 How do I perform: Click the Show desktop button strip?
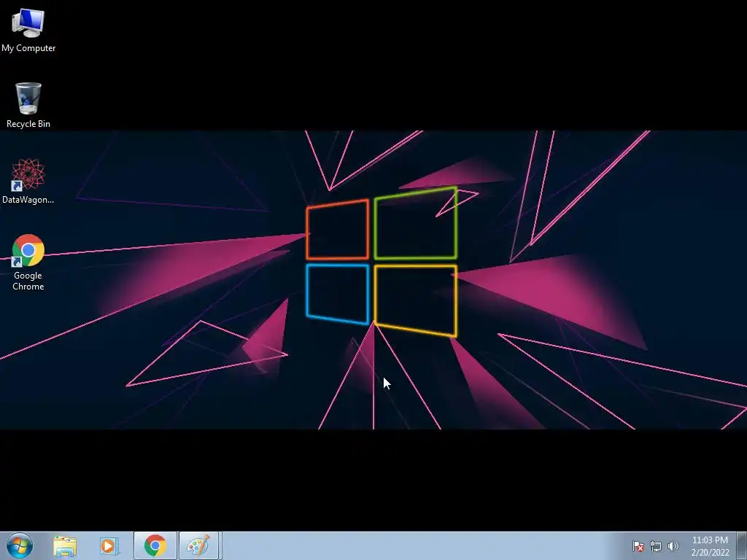coord(742,545)
